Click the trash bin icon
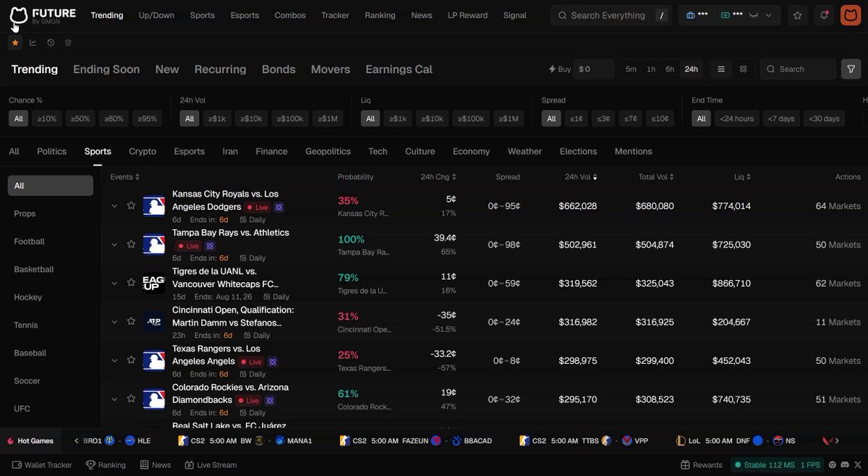 (x=68, y=43)
